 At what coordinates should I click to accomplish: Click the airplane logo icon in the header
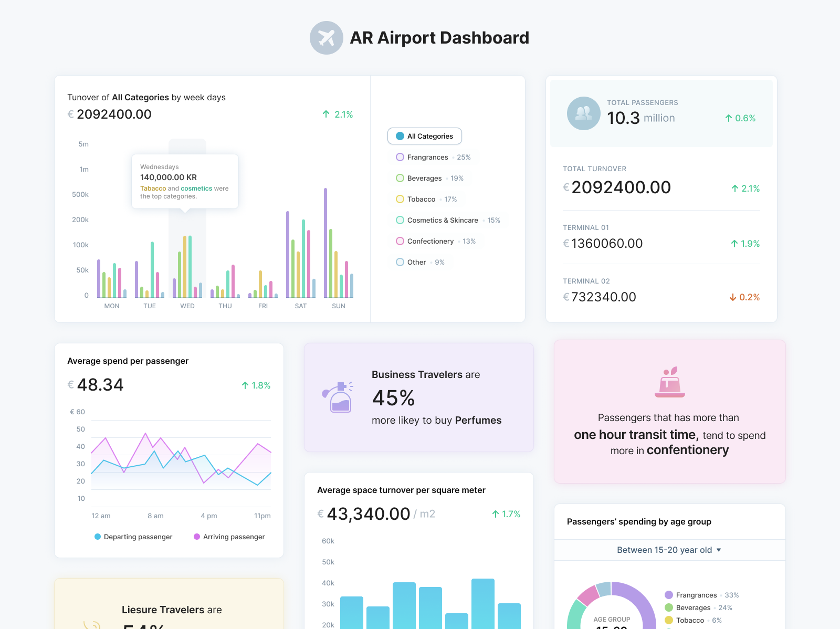pos(326,37)
